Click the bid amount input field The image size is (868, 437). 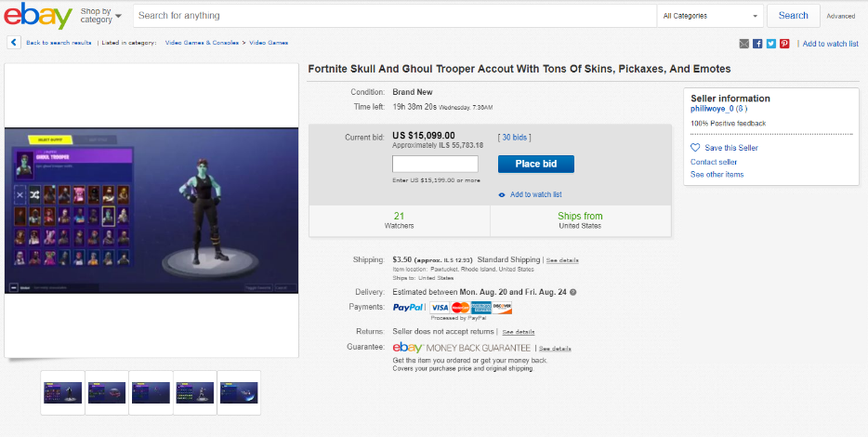435,165
